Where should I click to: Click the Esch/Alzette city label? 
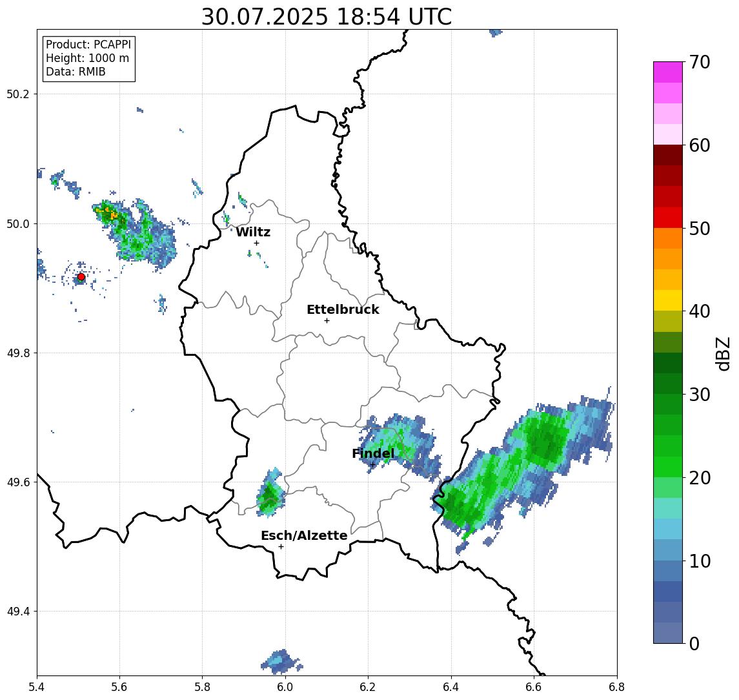point(304,535)
